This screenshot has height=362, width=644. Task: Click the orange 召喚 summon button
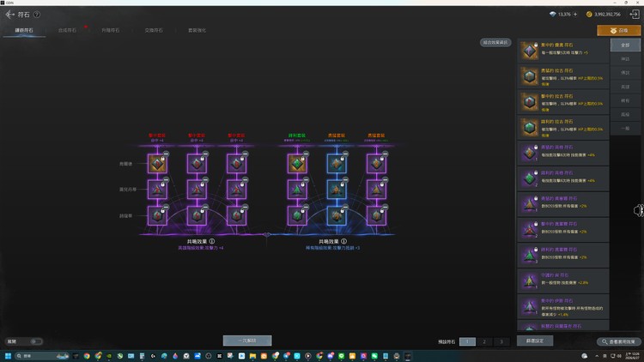pyautogui.click(x=618, y=31)
